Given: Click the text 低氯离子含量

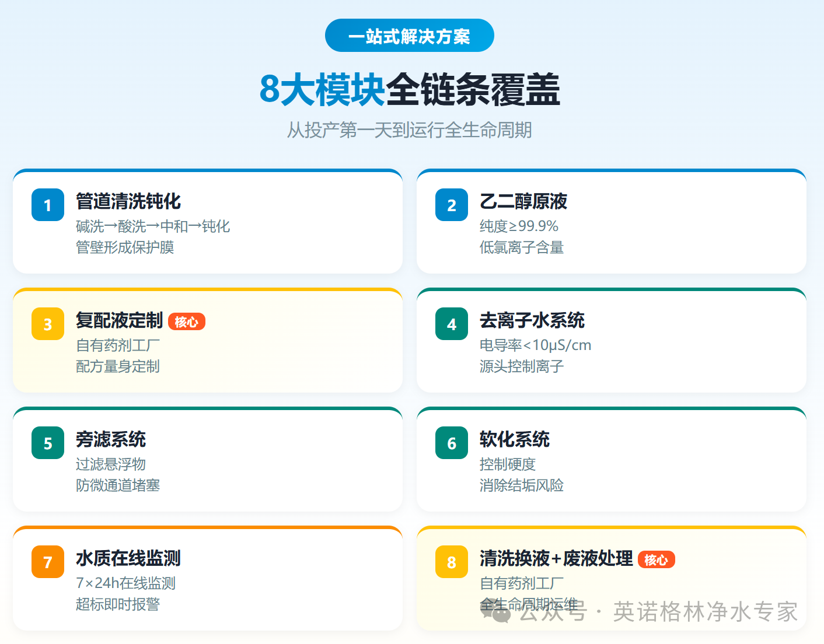Looking at the screenshot, I should 522,247.
